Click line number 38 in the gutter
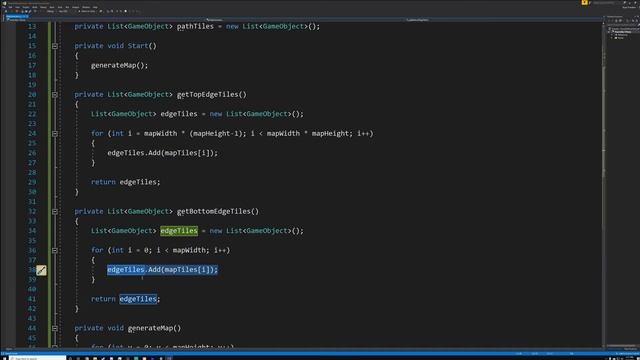640x360 pixels. click(x=32, y=270)
